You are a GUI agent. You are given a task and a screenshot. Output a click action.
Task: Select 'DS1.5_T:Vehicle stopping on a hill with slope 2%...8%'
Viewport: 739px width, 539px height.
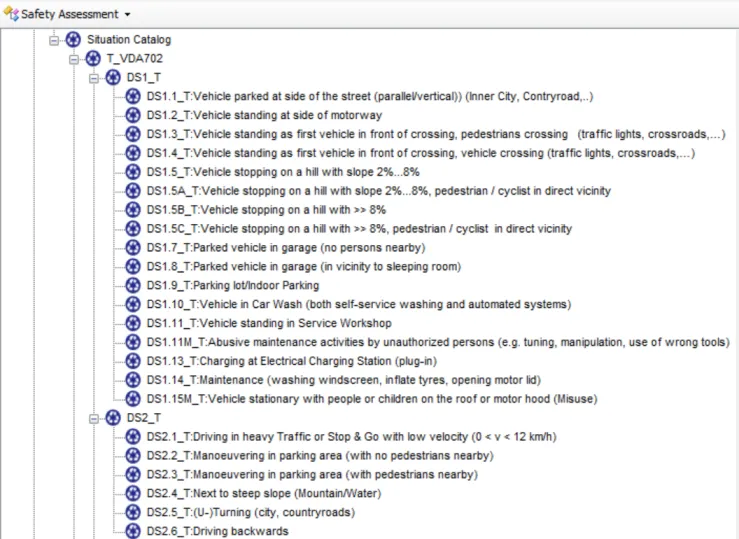[x=283, y=172]
